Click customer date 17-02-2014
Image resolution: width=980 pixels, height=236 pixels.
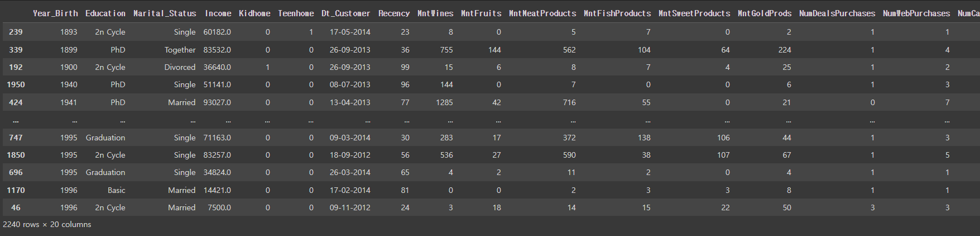point(350,190)
